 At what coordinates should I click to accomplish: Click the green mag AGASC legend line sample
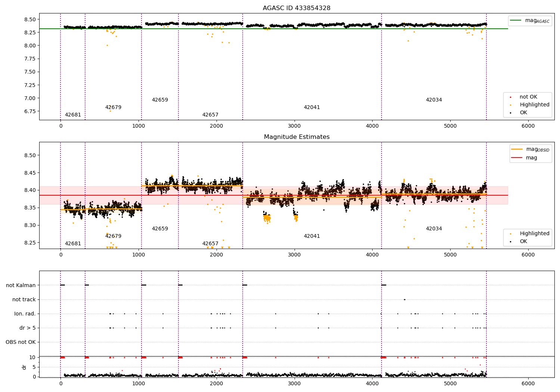[x=516, y=21]
